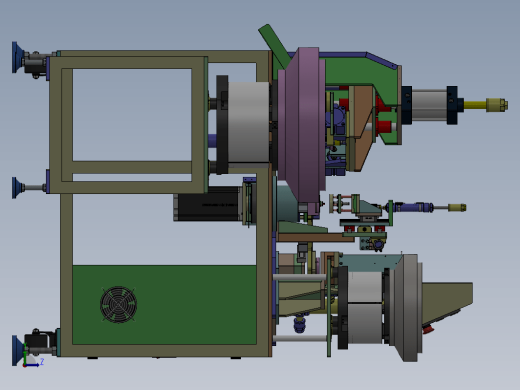Select the red knob under the hopper chute
Image resolution: width=520 pixels, height=390 pixels.
[x=428, y=330]
